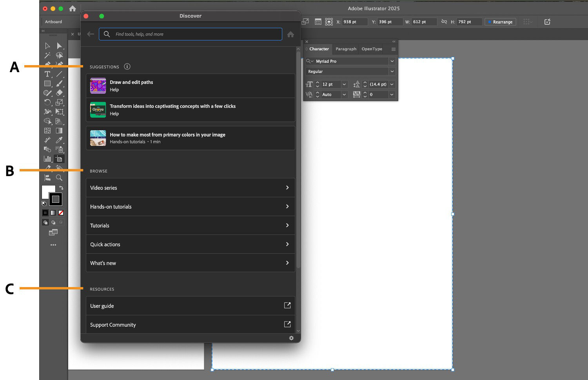The height and width of the screenshot is (380, 588).
Task: Switch to the Paragraph tab
Action: (x=346, y=49)
